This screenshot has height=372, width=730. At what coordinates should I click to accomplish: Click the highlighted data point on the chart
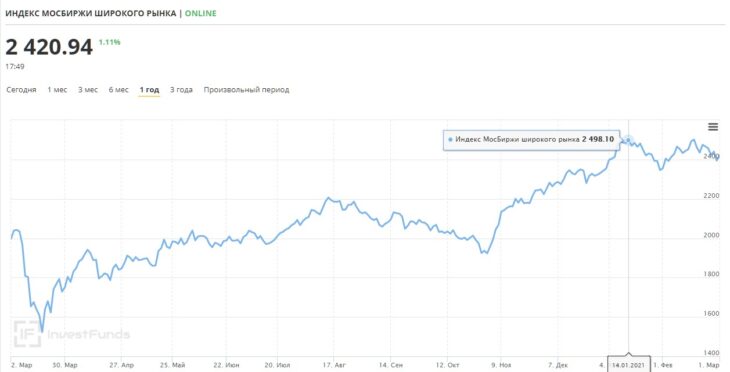pyautogui.click(x=629, y=140)
